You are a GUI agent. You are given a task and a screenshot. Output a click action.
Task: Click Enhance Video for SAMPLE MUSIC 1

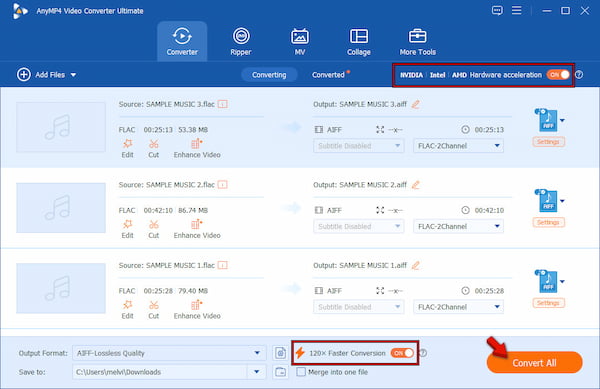197,310
